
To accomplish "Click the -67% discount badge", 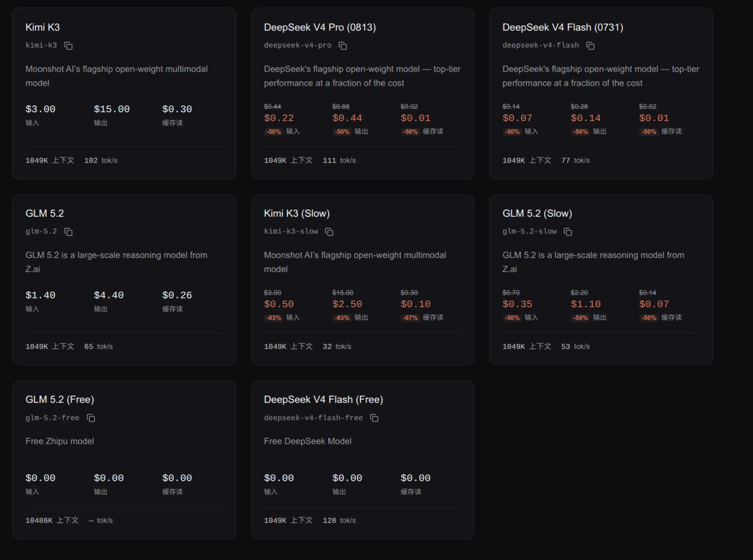I will [x=410, y=317].
